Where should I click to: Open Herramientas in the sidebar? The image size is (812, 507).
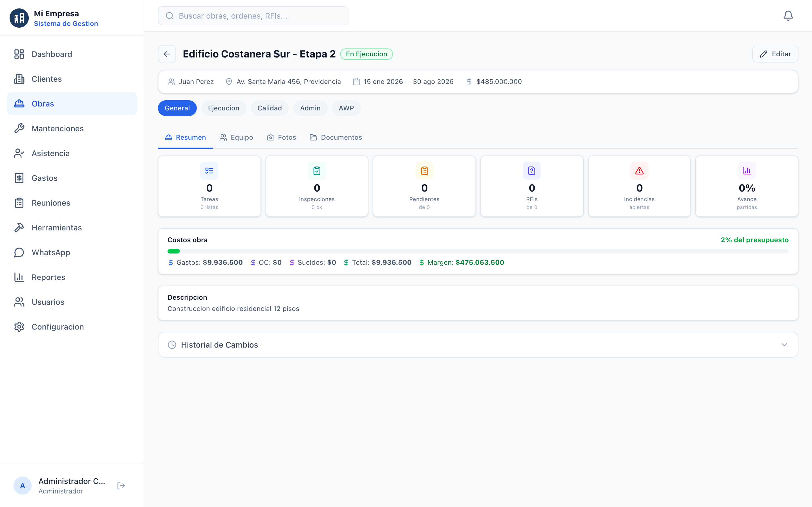coord(56,228)
